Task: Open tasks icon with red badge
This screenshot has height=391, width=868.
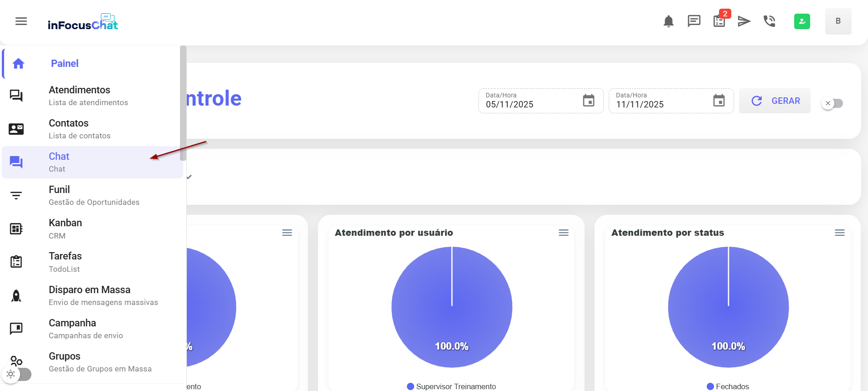Action: pos(719,21)
